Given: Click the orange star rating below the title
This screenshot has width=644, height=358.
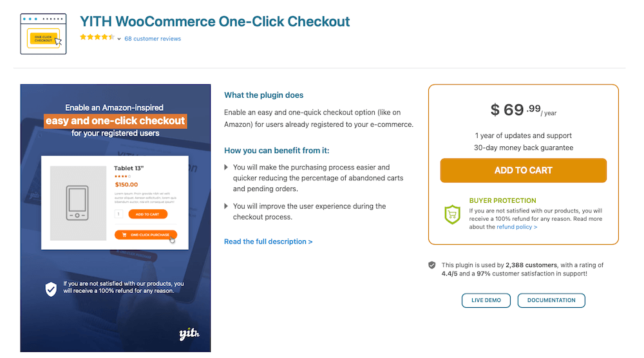Looking at the screenshot, I should 97,37.
